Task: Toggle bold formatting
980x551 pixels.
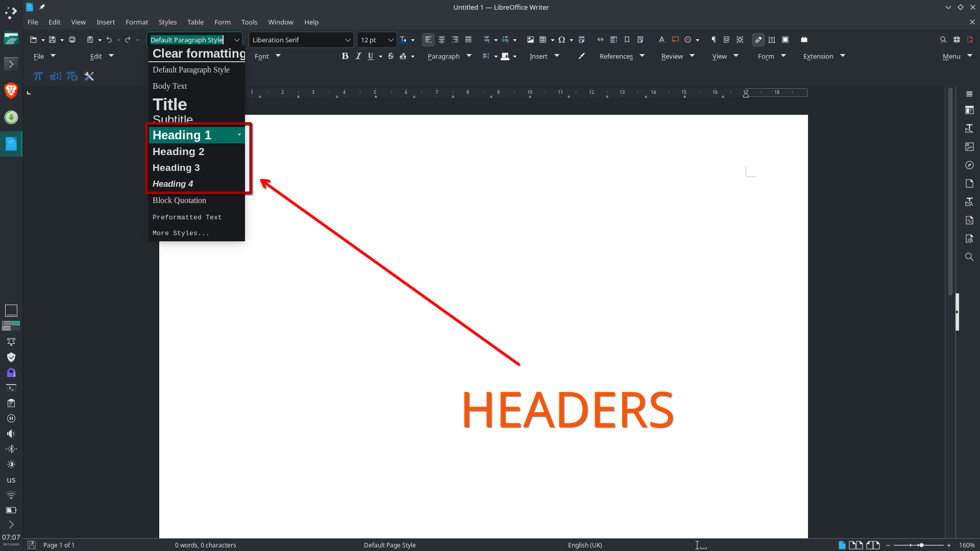Action: coord(345,56)
